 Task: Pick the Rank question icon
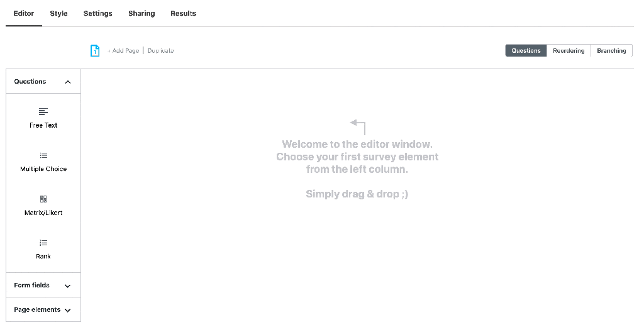click(43, 243)
